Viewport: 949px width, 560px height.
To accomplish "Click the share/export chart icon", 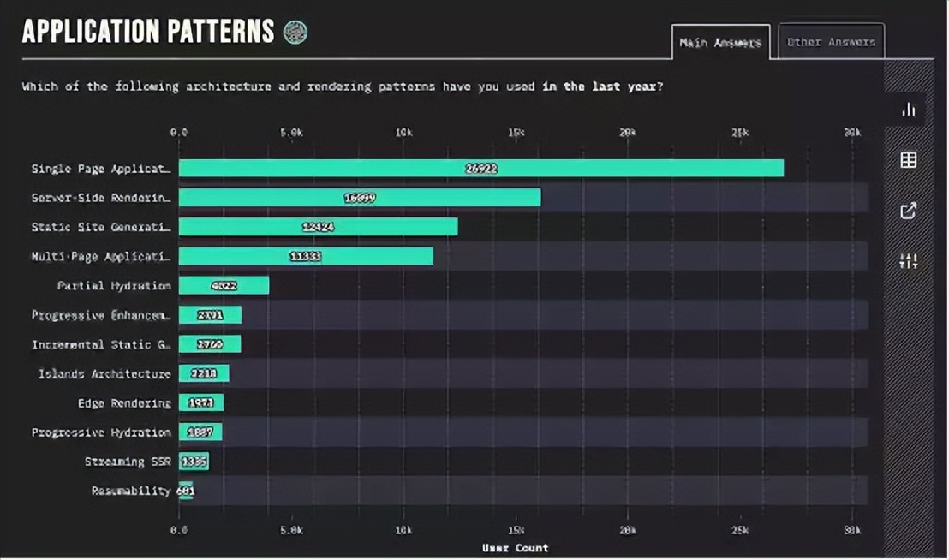I will [x=909, y=211].
